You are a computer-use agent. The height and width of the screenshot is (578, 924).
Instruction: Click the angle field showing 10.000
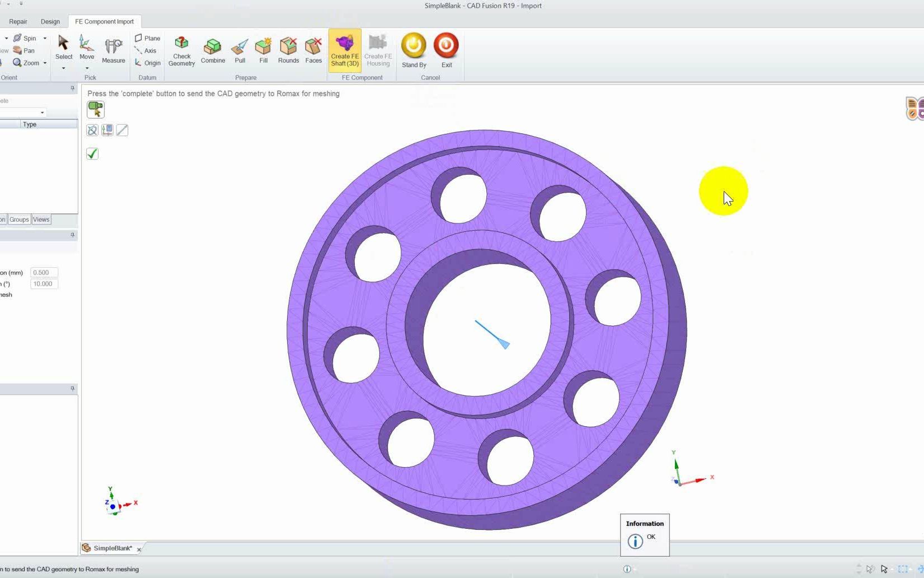[44, 284]
